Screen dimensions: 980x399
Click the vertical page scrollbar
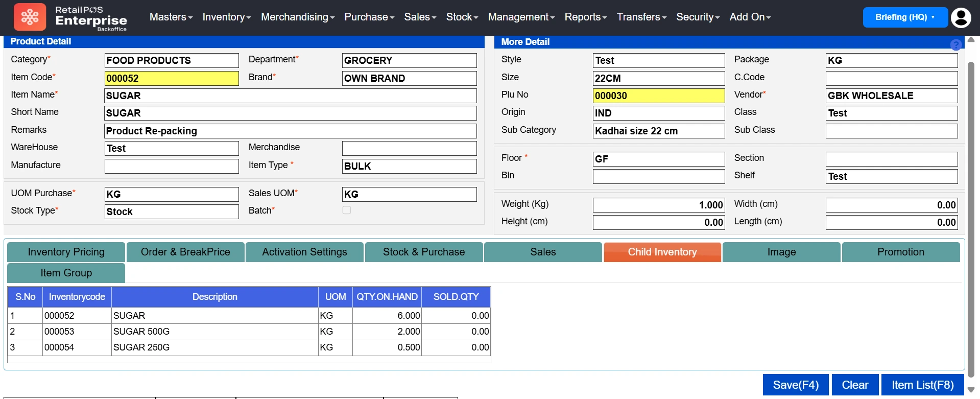pos(971,215)
